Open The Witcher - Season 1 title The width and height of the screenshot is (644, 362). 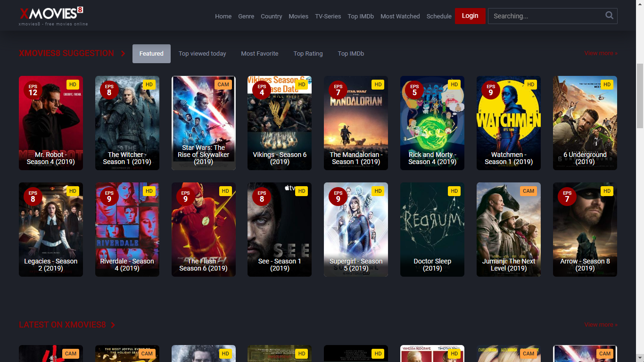pyautogui.click(x=127, y=158)
